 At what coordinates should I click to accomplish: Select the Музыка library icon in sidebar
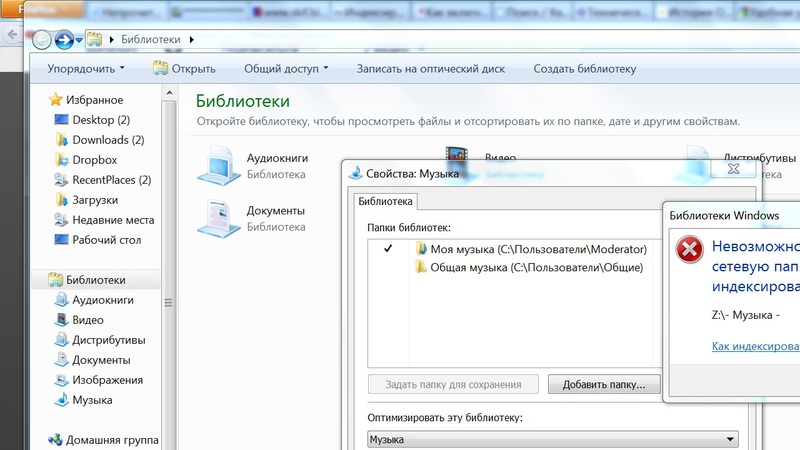pos(61,399)
